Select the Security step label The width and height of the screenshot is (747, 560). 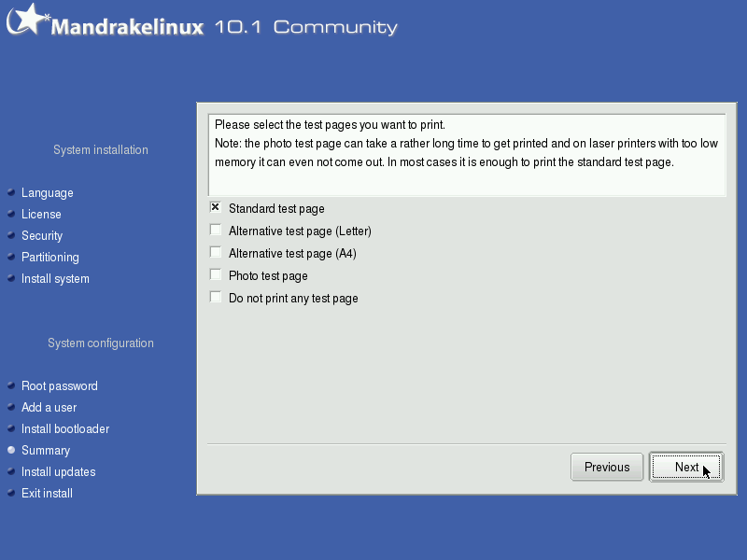pyautogui.click(x=42, y=236)
